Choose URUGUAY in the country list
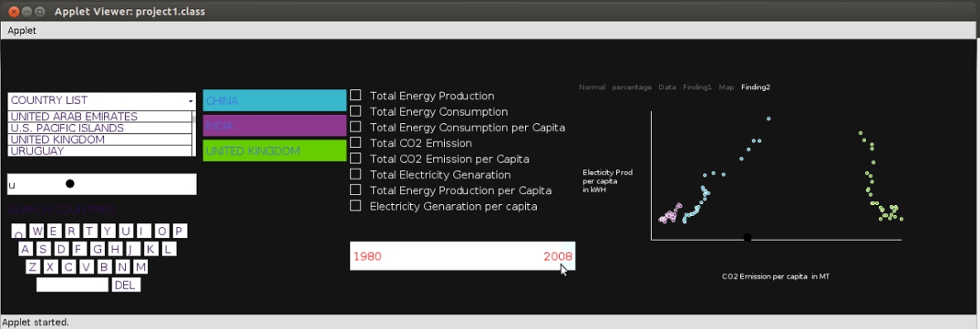This screenshot has height=329, width=980. pyautogui.click(x=100, y=151)
